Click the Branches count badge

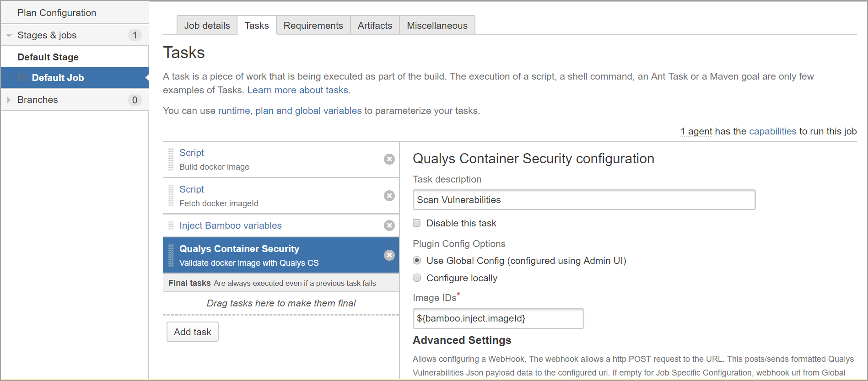click(135, 100)
